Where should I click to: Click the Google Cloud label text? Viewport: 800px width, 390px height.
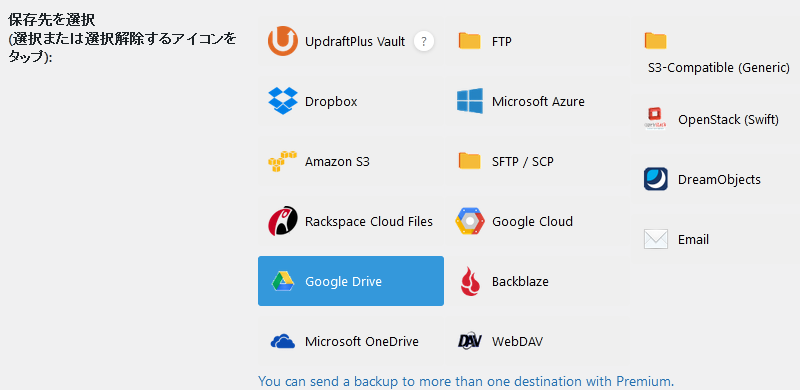532,221
